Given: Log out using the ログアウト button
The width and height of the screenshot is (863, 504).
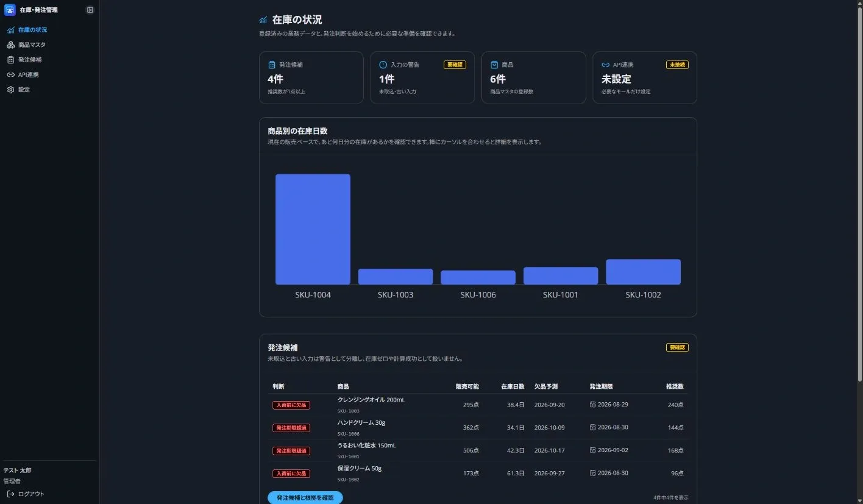Looking at the screenshot, I should pyautogui.click(x=26, y=494).
